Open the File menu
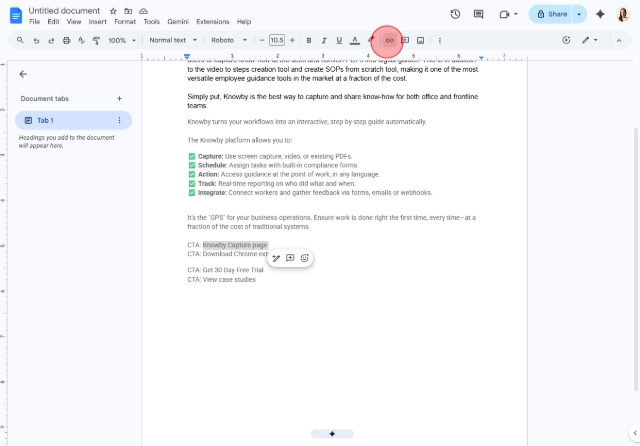Viewport: 640px width, 446px height. click(34, 22)
